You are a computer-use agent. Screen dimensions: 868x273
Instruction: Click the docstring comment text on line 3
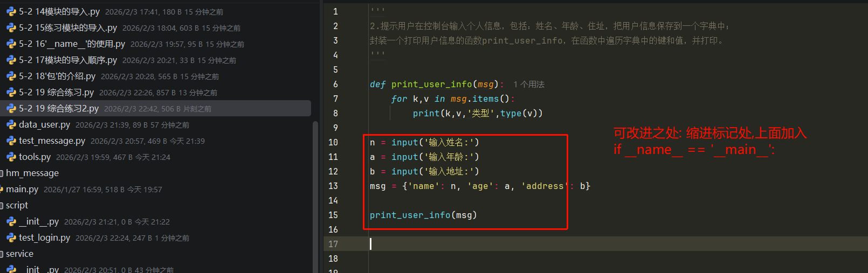pyautogui.click(x=547, y=40)
